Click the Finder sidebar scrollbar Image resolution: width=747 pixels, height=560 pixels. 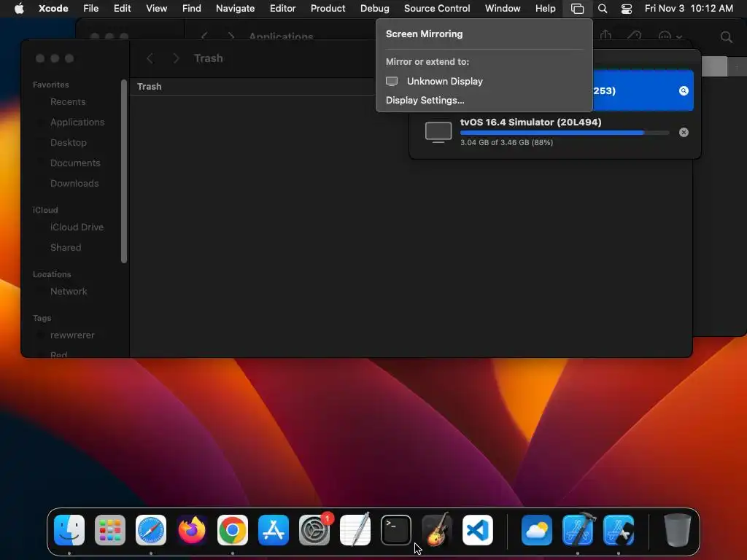124,171
